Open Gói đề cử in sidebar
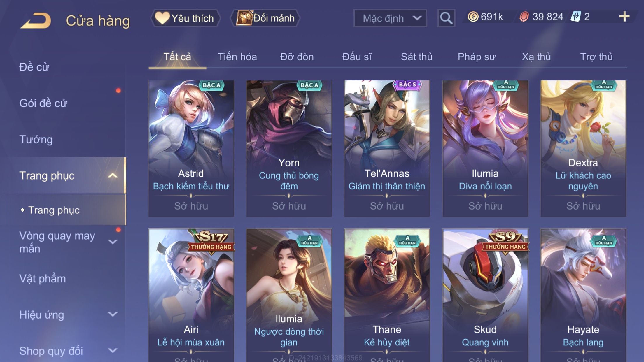The width and height of the screenshot is (644, 362). pyautogui.click(x=43, y=103)
